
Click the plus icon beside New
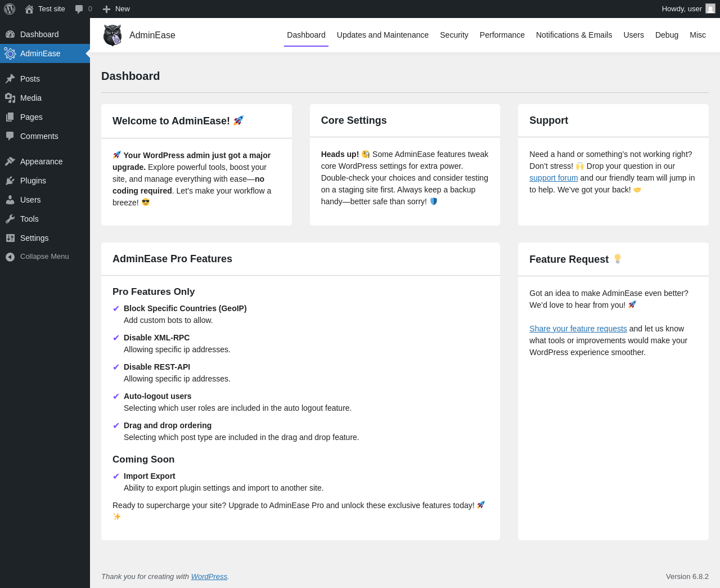(x=106, y=9)
